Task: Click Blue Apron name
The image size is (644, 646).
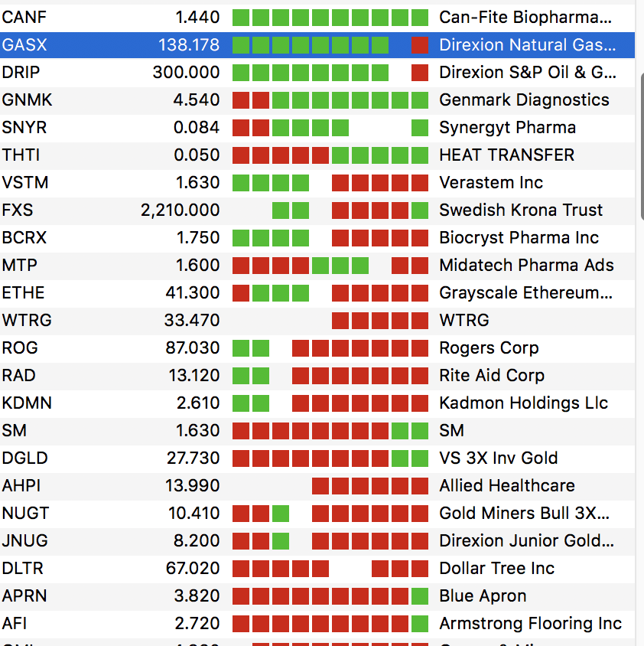Action: pos(483,596)
